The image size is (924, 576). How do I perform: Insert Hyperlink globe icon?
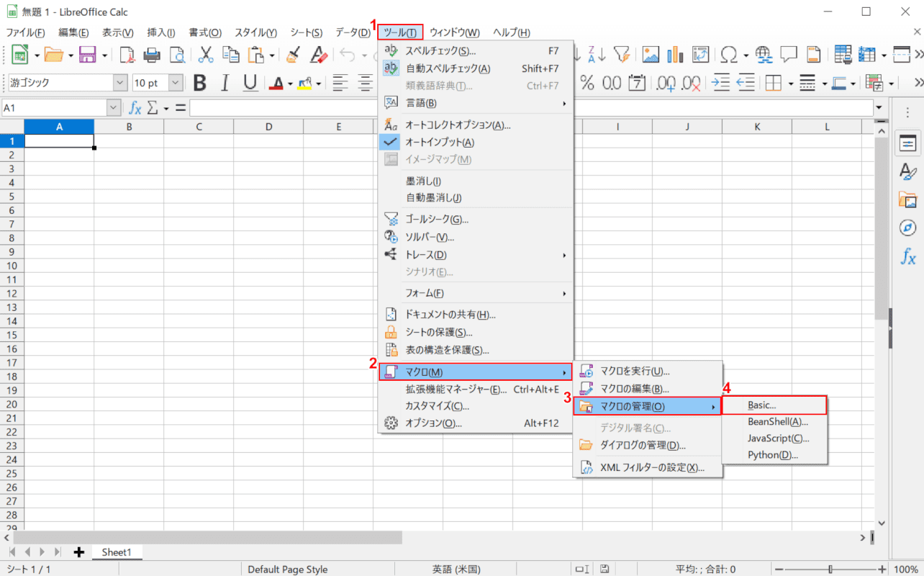[x=764, y=55]
